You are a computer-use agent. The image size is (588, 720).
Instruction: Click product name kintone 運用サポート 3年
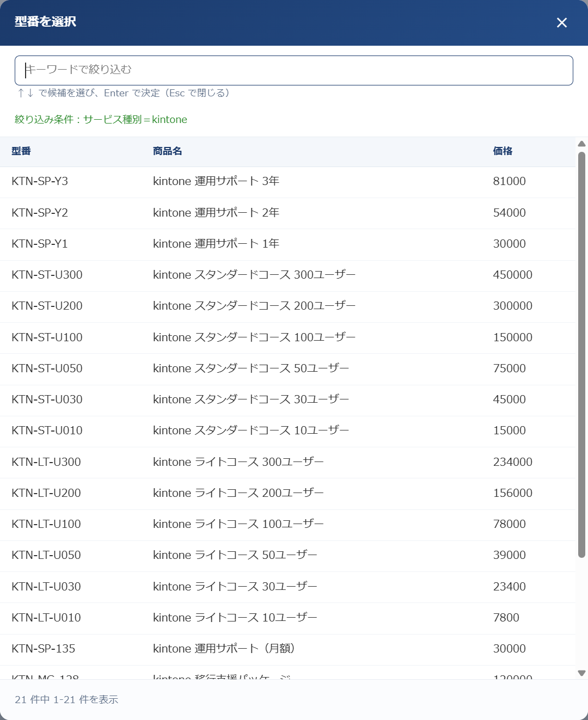tap(216, 181)
